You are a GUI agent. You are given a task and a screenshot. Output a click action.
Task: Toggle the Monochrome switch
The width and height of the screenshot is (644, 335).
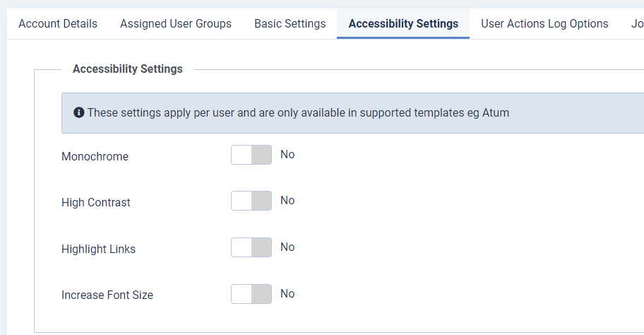click(251, 155)
